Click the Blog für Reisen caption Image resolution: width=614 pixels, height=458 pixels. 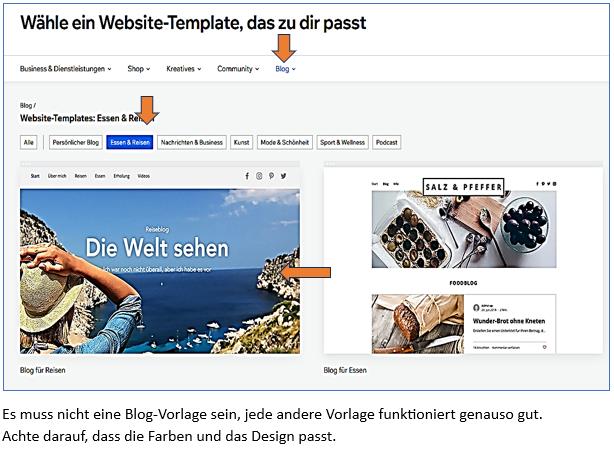(43, 370)
